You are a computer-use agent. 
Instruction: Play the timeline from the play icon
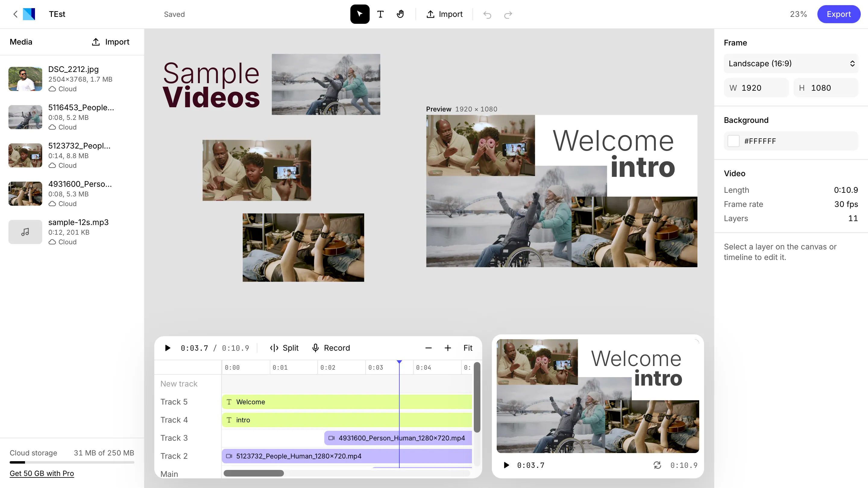pyautogui.click(x=168, y=348)
